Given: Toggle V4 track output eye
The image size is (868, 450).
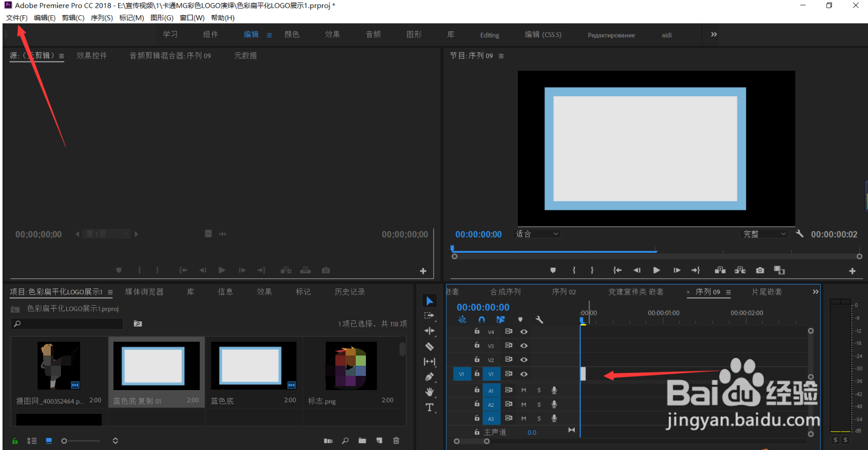Looking at the screenshot, I should (x=524, y=332).
